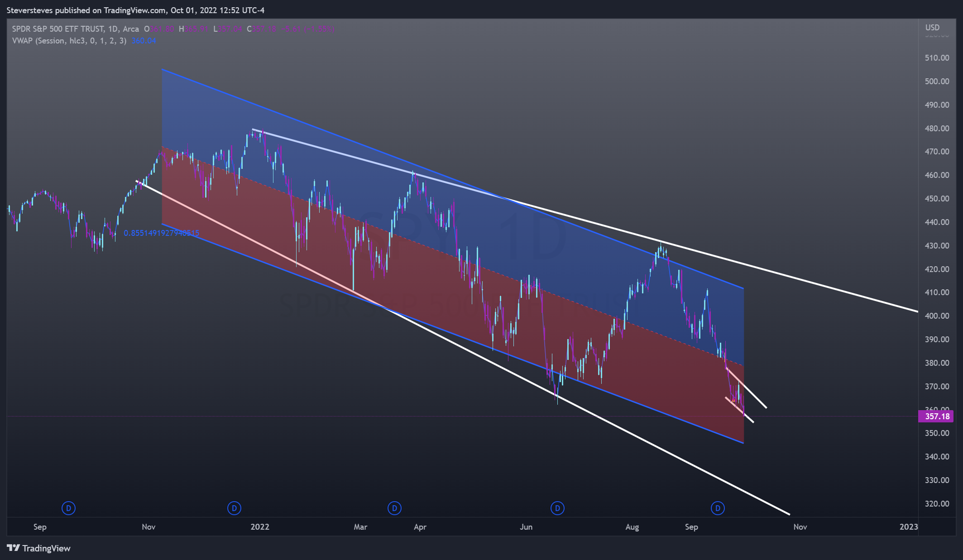Click the 500.00 price axis label
963x560 pixels.
pos(937,81)
